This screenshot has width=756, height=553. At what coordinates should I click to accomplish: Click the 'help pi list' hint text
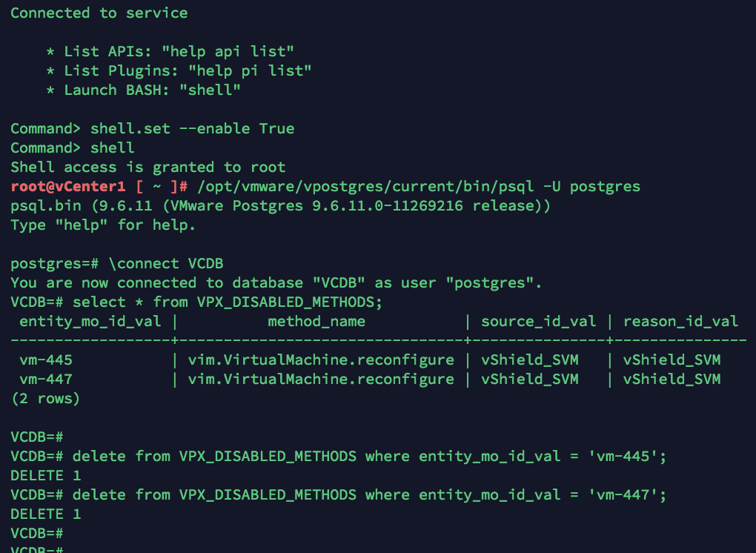coord(250,71)
